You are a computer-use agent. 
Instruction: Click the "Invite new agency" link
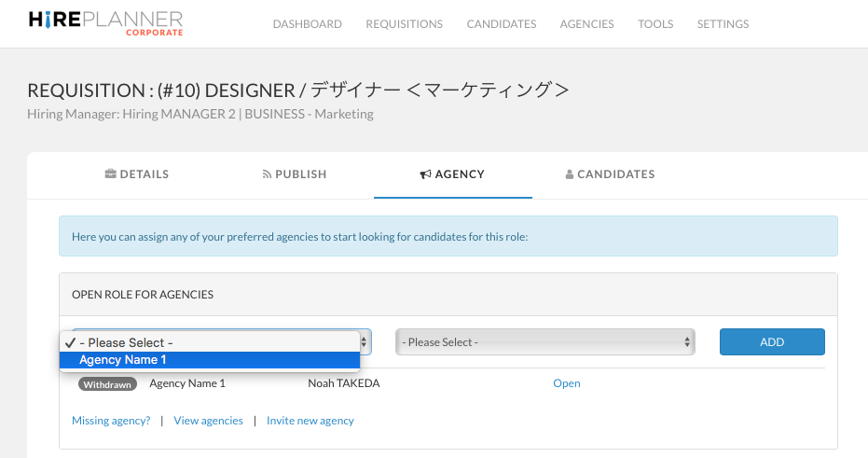click(310, 421)
